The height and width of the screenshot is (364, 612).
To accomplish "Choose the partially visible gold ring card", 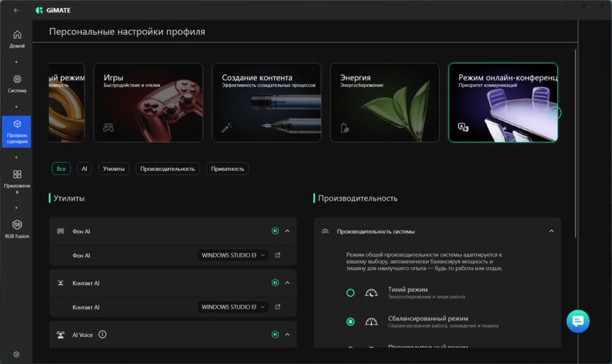I will pyautogui.click(x=66, y=103).
